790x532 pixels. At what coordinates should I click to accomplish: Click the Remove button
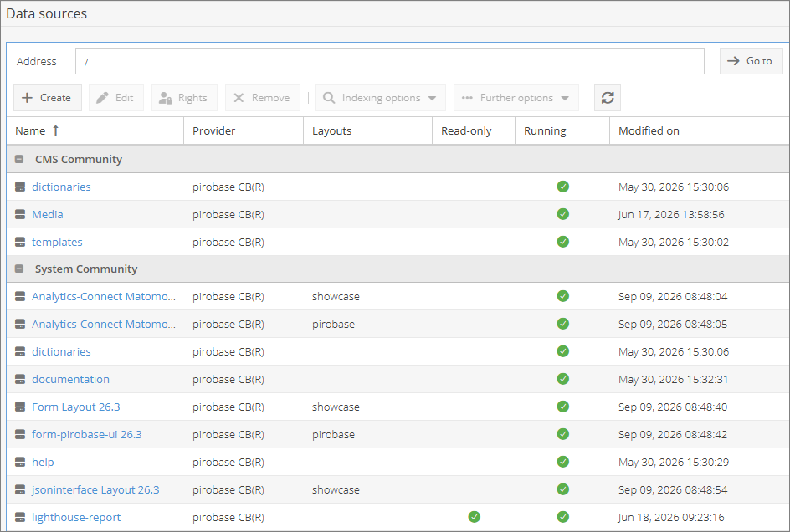[x=263, y=98]
